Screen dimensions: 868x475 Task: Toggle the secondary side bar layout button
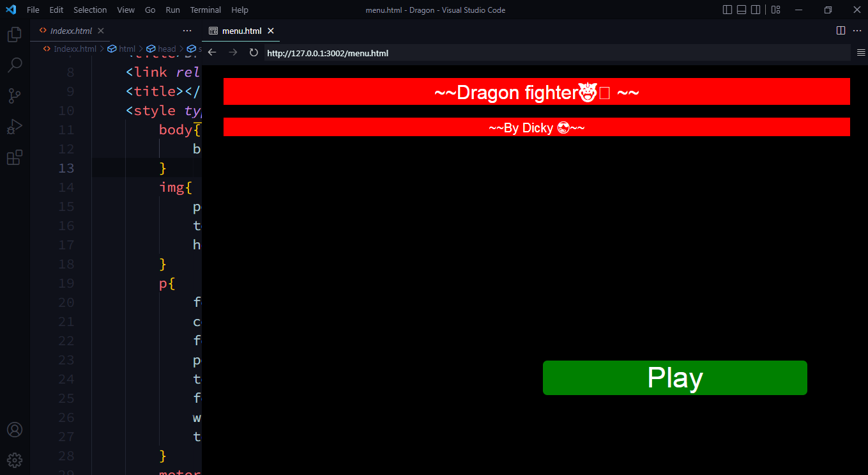point(756,10)
